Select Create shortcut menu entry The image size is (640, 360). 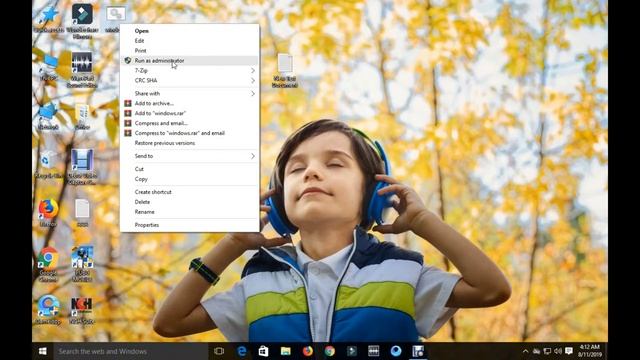[x=189, y=192]
